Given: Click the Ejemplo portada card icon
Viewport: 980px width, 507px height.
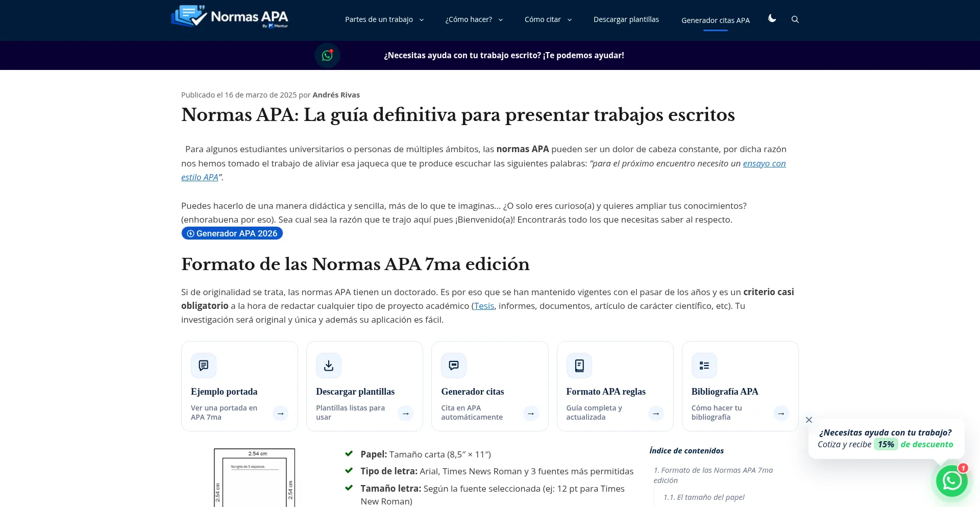Looking at the screenshot, I should (204, 366).
